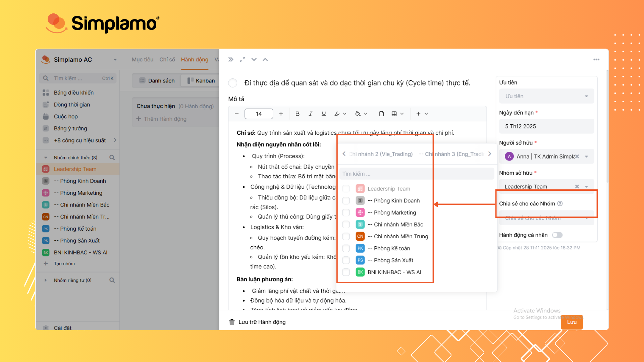Viewport: 644px width, 362px height.
Task: Switch to the Mục tiêu tab
Action: pos(143,60)
